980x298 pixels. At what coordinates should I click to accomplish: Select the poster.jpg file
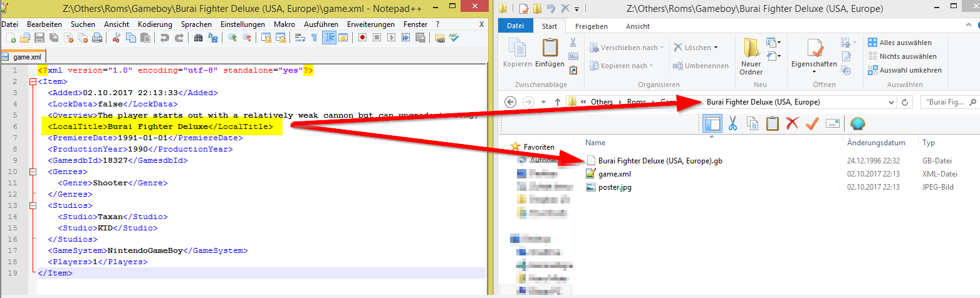608,187
